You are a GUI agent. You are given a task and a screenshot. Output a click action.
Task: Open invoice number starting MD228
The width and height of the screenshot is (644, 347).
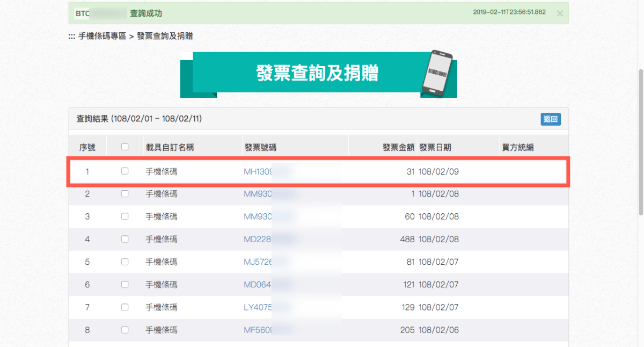tap(269, 240)
